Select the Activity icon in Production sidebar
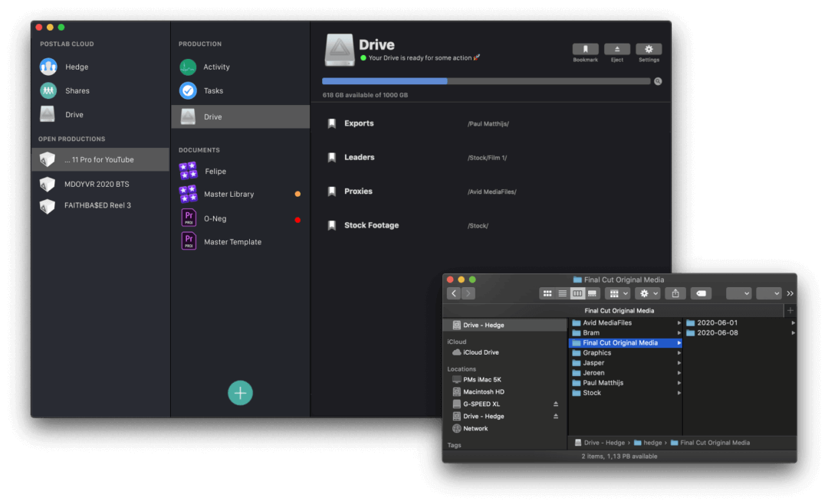Image resolution: width=828 pixels, height=504 pixels. click(x=188, y=67)
